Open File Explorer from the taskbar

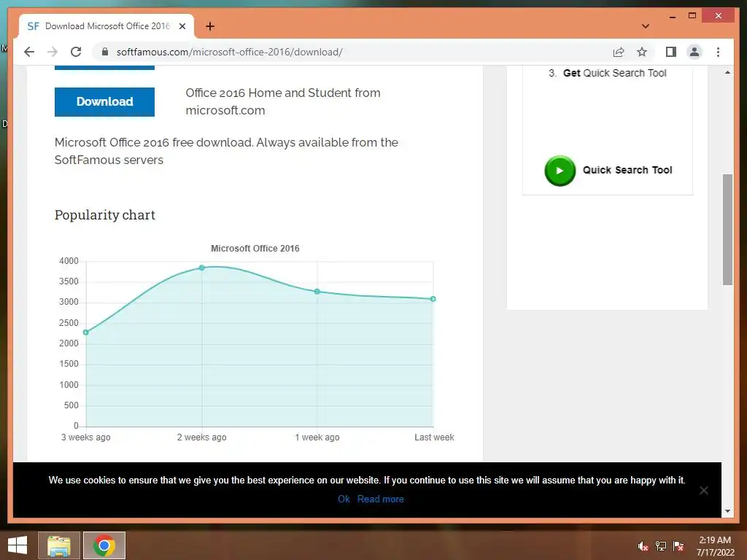(x=58, y=545)
